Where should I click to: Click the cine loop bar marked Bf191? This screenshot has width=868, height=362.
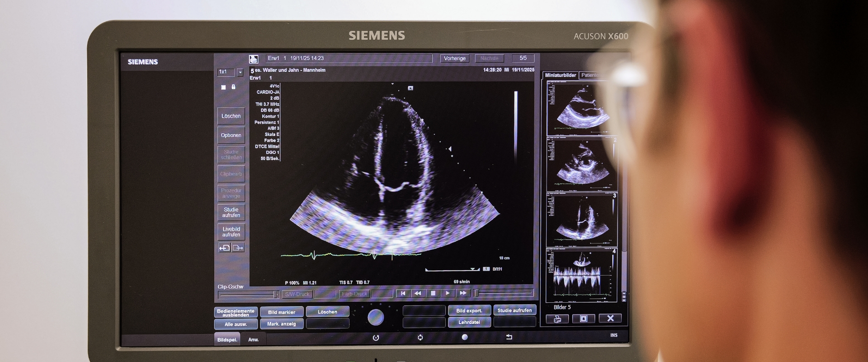tap(453, 270)
